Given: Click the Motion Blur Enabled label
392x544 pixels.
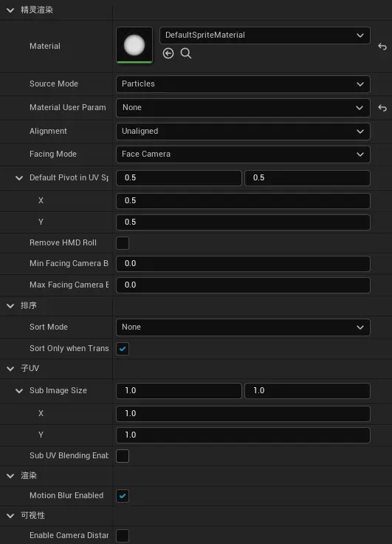Looking at the screenshot, I should [66, 495].
